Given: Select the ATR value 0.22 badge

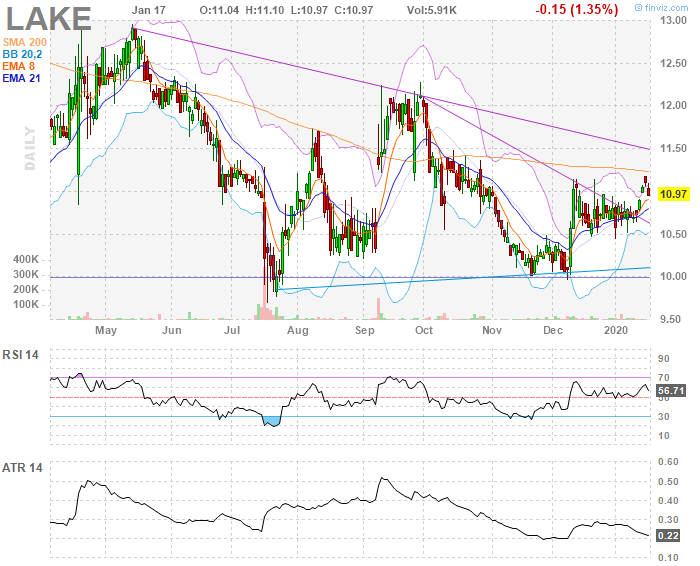Looking at the screenshot, I should (x=667, y=536).
